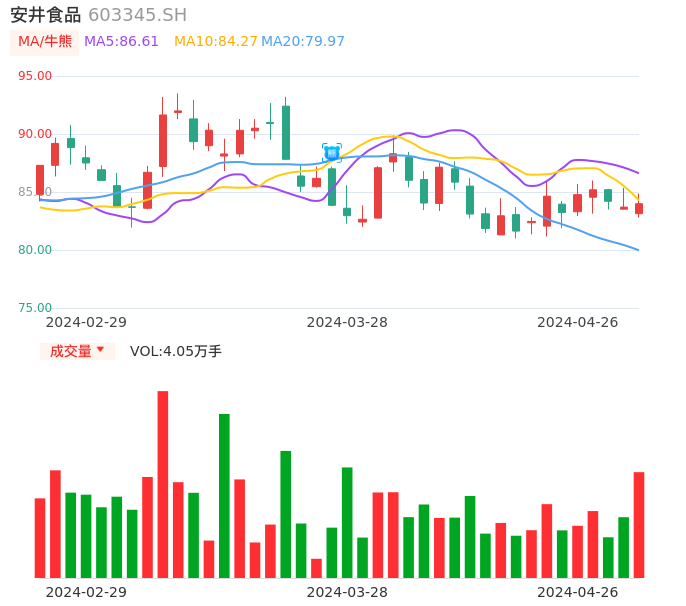
Task: Click the 75.00 price axis label
Action: tap(35, 308)
